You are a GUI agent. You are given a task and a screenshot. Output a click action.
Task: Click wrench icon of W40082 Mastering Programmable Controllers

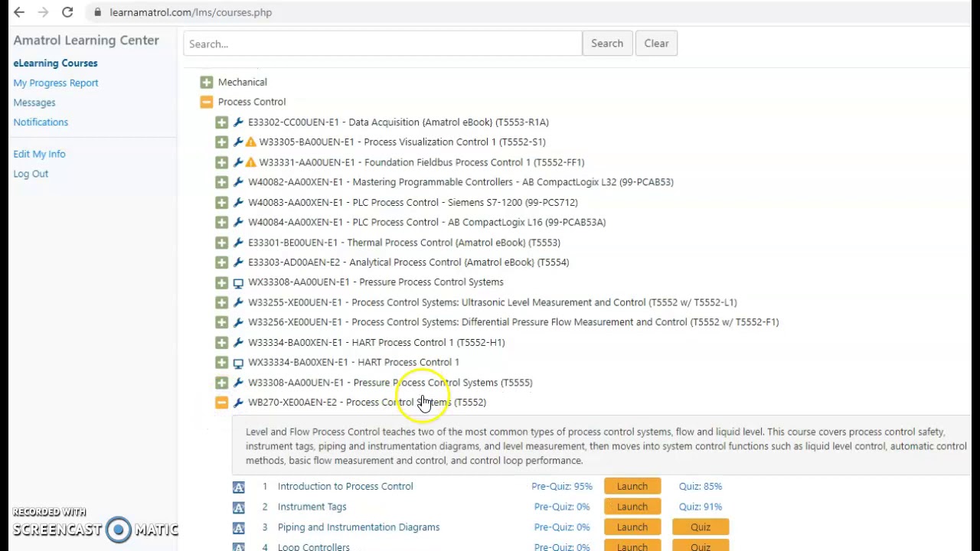click(x=238, y=182)
